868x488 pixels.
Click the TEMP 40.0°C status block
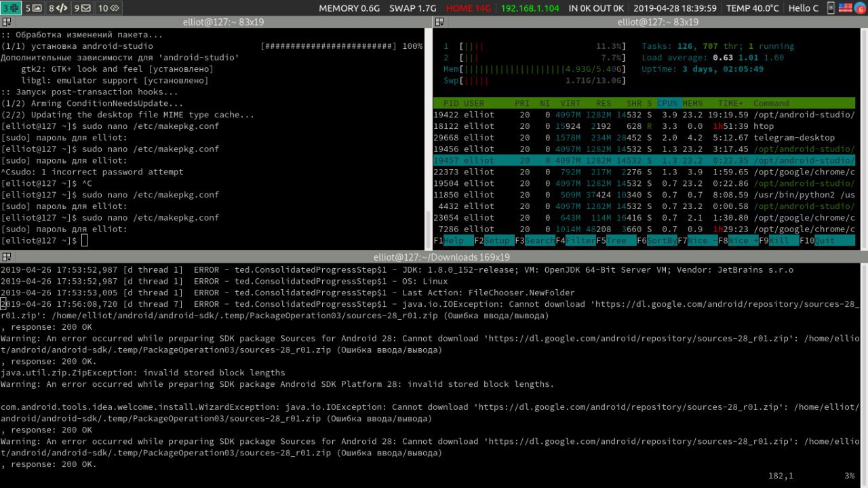(752, 8)
